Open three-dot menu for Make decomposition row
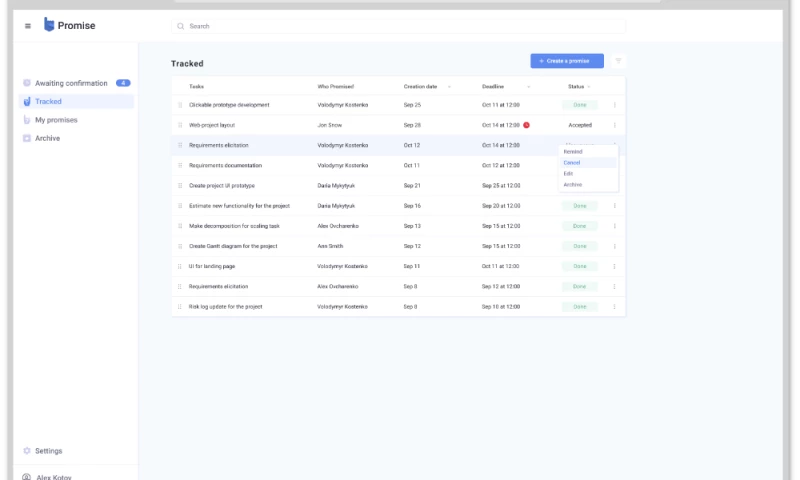 (614, 226)
